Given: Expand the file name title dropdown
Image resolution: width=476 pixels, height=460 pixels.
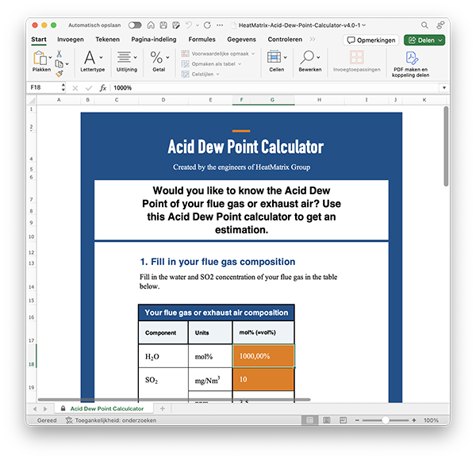Looking at the screenshot, I should point(363,25).
